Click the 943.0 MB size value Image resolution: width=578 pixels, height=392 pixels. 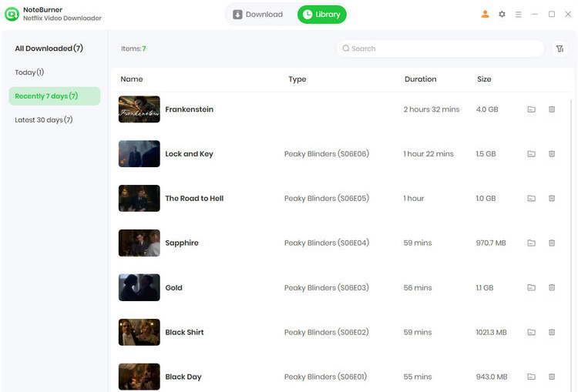(492, 377)
